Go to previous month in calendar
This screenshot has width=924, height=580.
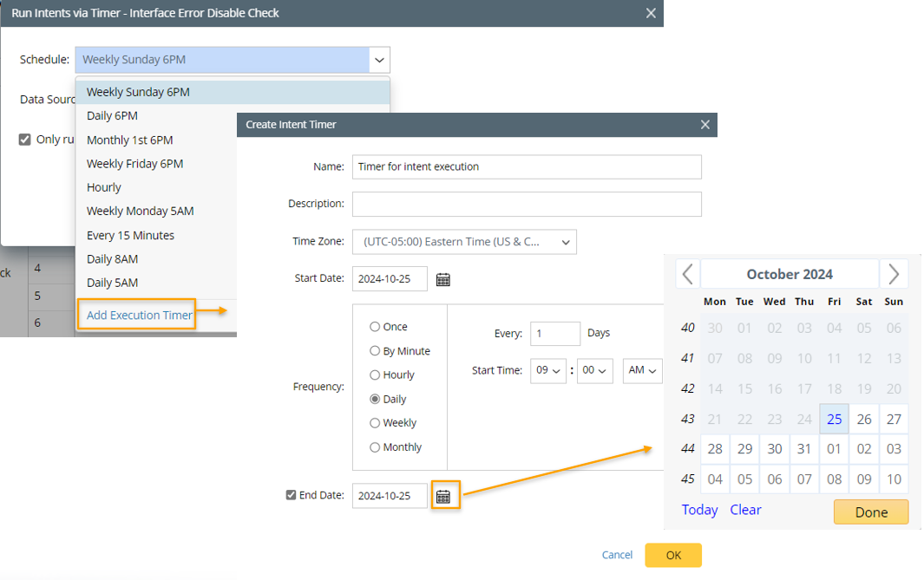pos(687,274)
